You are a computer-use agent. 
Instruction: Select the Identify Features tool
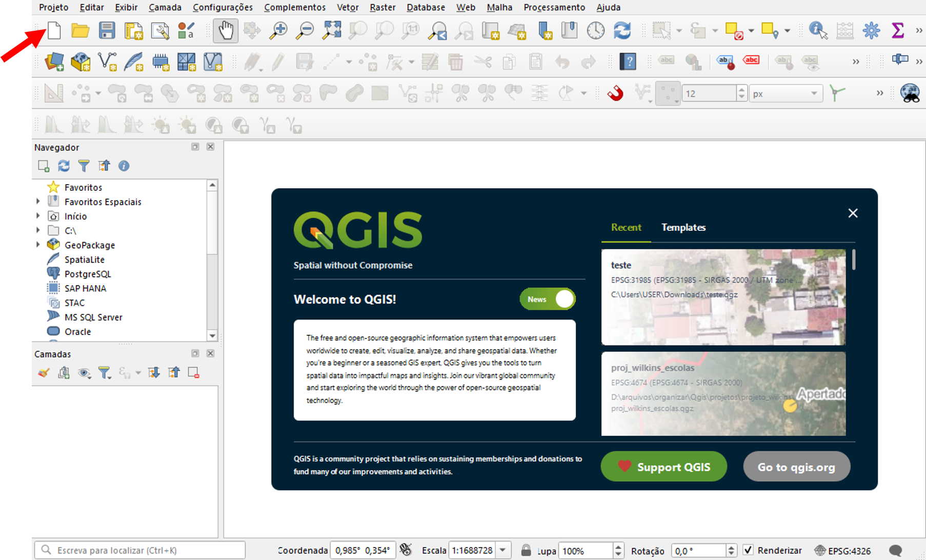click(x=817, y=31)
